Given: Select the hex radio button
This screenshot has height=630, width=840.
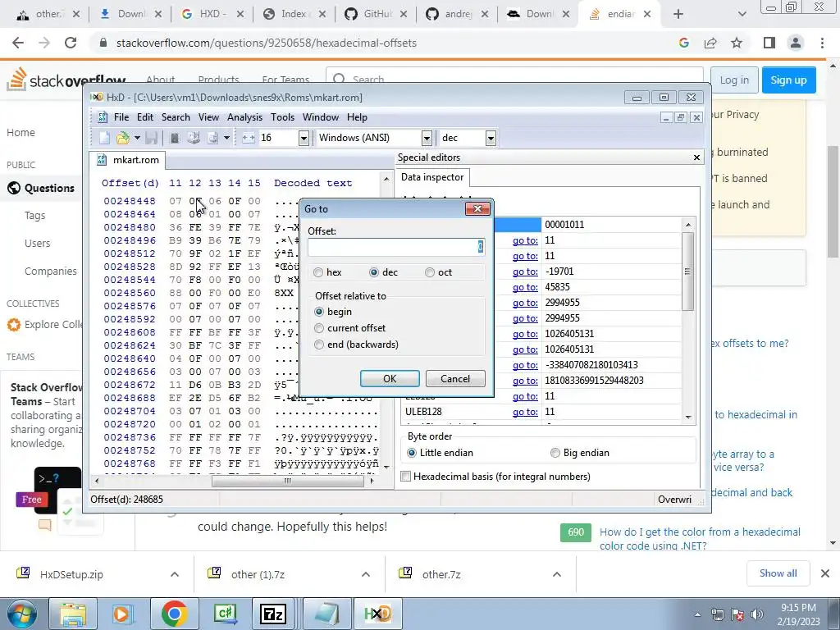Looking at the screenshot, I should (319, 272).
